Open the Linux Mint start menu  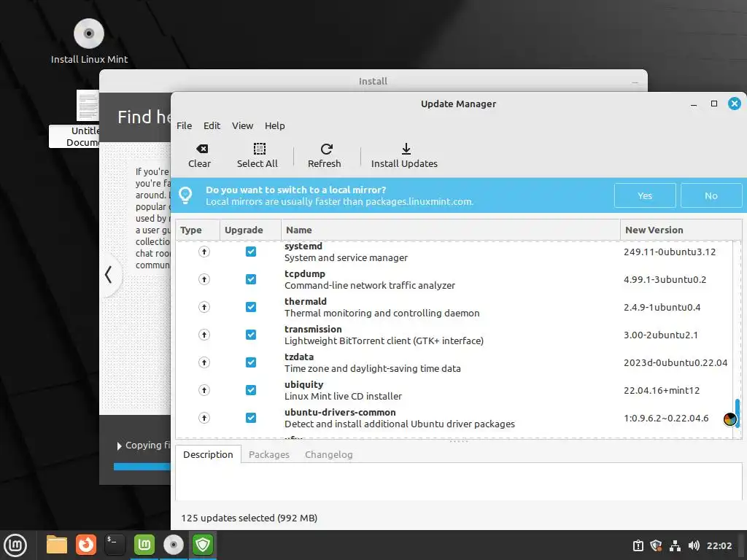(16, 545)
